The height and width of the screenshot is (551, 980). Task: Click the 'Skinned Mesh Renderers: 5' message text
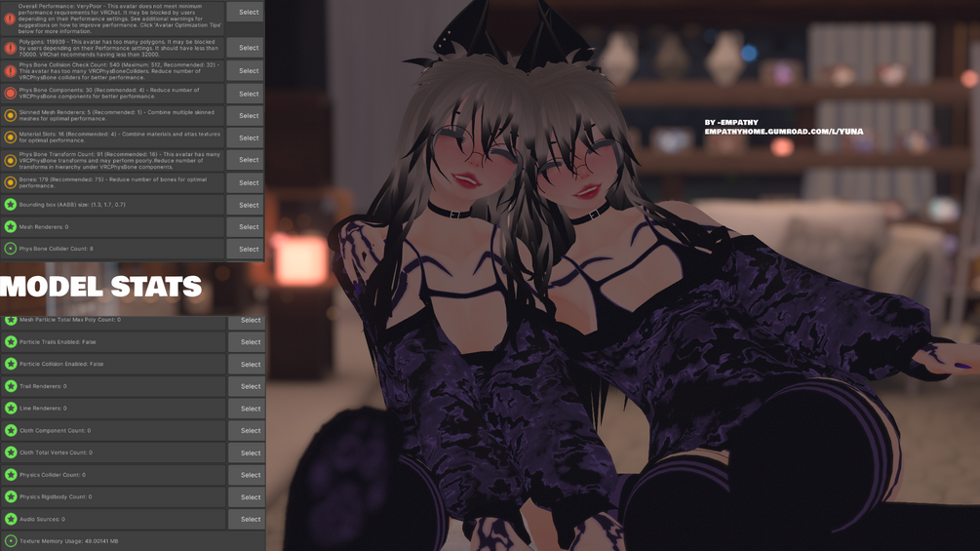[116, 116]
